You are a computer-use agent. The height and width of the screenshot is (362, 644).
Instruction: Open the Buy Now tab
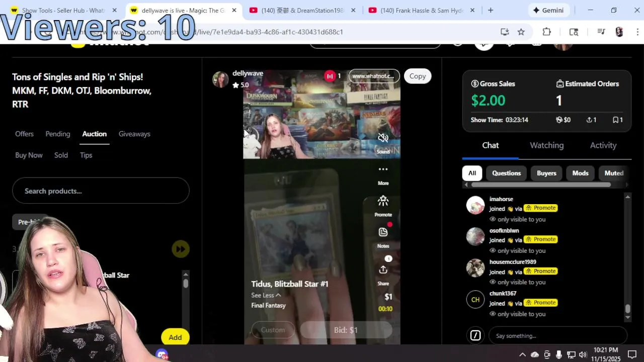tap(29, 155)
